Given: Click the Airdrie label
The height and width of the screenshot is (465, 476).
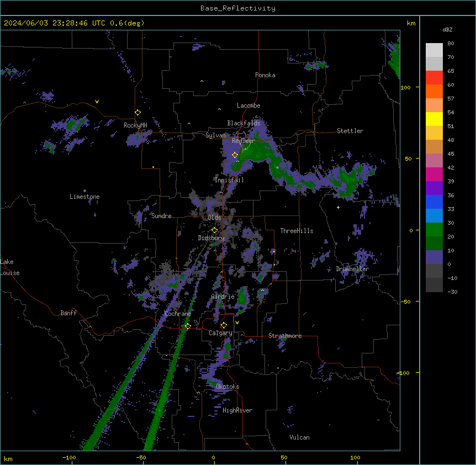Looking at the screenshot, I should (x=223, y=297).
